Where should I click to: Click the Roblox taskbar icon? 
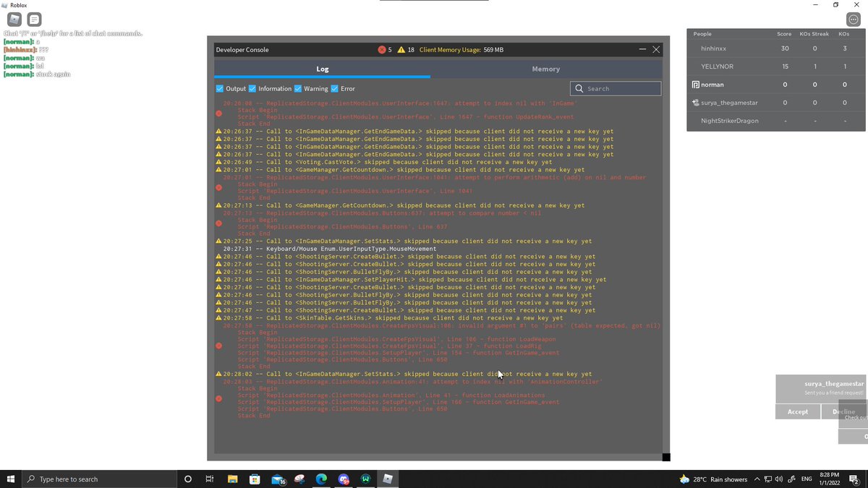388,479
